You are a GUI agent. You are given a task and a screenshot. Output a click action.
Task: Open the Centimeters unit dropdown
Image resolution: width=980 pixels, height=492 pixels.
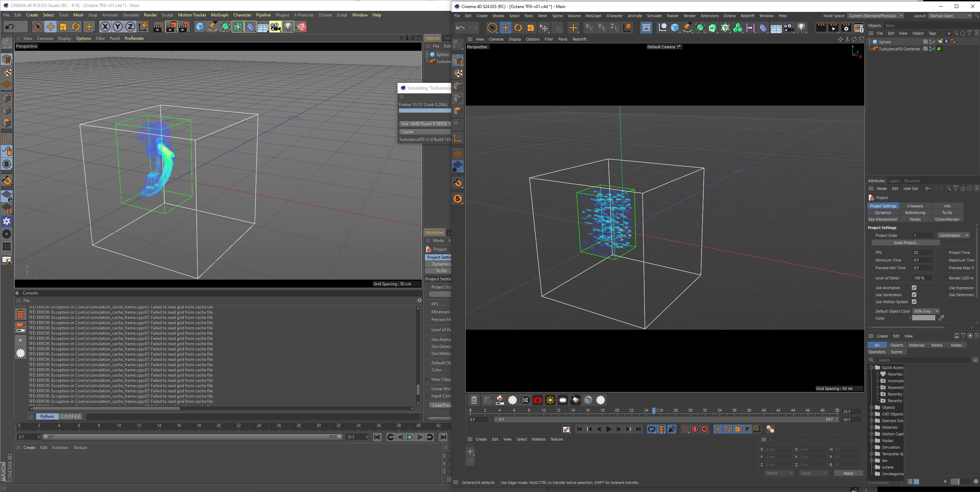(x=953, y=235)
